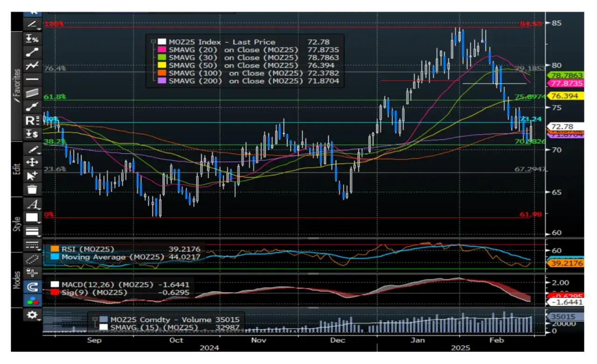Screen dimensions: 597x364
Task: Open the gear settings dropdown
Action: pyautogui.click(x=32, y=316)
